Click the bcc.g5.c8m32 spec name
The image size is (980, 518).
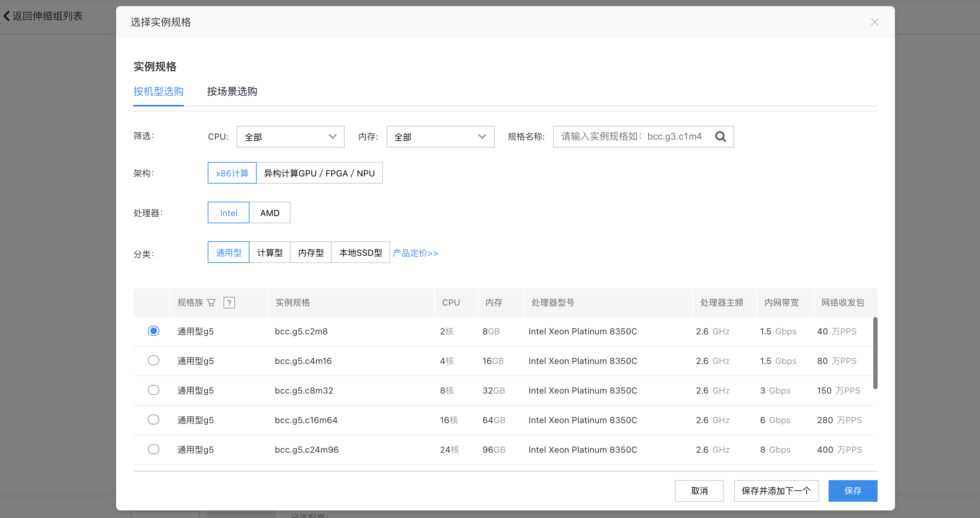point(304,391)
